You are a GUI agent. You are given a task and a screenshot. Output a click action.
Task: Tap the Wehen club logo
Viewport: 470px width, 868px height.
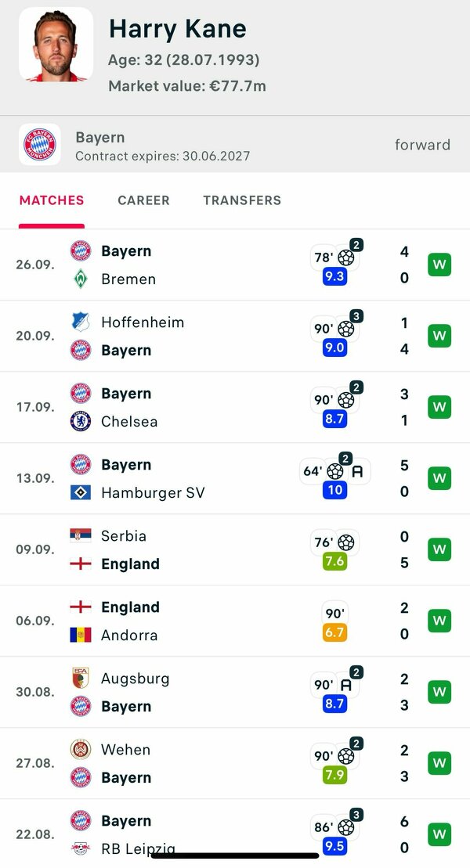pos(81,749)
